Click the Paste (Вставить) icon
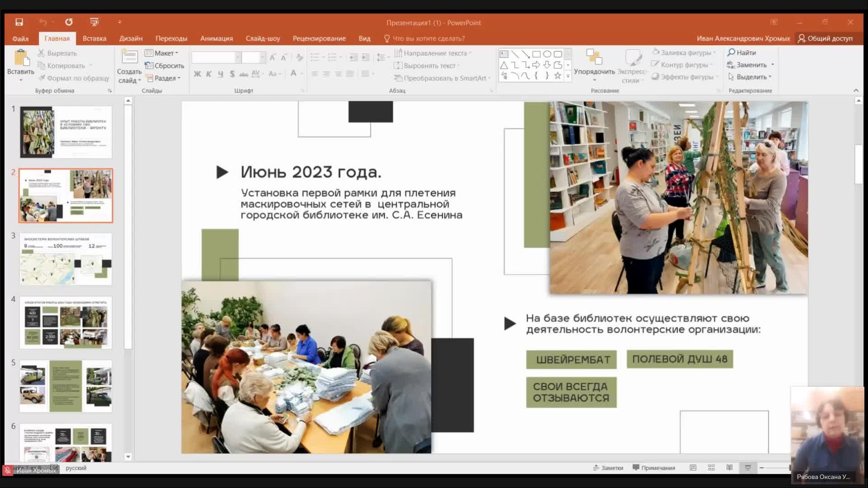Screen dimensions: 868x488 tap(20, 60)
